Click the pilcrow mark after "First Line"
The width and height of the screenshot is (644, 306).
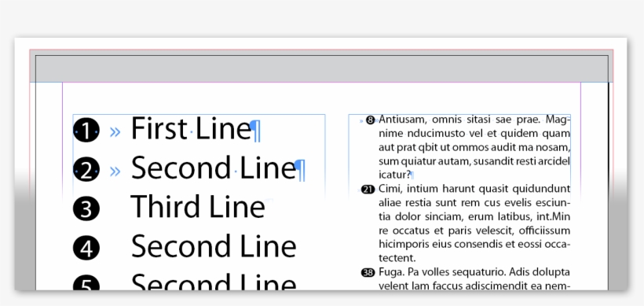click(255, 131)
